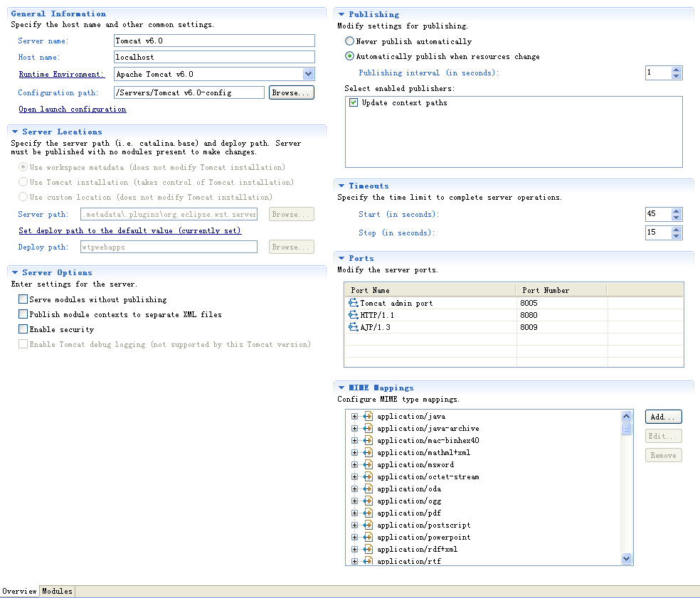Select application/postscript in MIME list
The width and height of the screenshot is (700, 598).
[424, 525]
